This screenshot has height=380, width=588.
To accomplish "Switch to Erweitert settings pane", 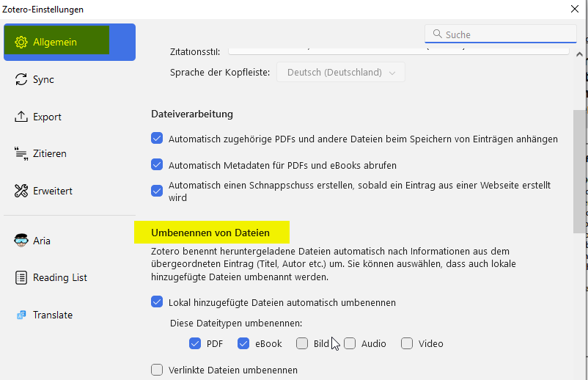I will pyautogui.click(x=70, y=191).
